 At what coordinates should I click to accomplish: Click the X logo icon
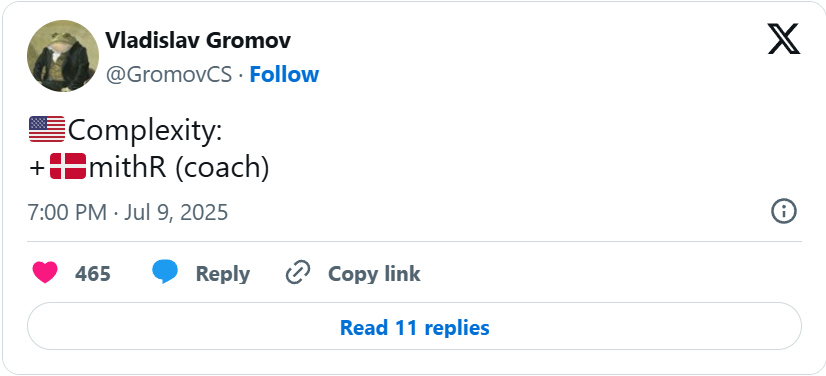783,39
